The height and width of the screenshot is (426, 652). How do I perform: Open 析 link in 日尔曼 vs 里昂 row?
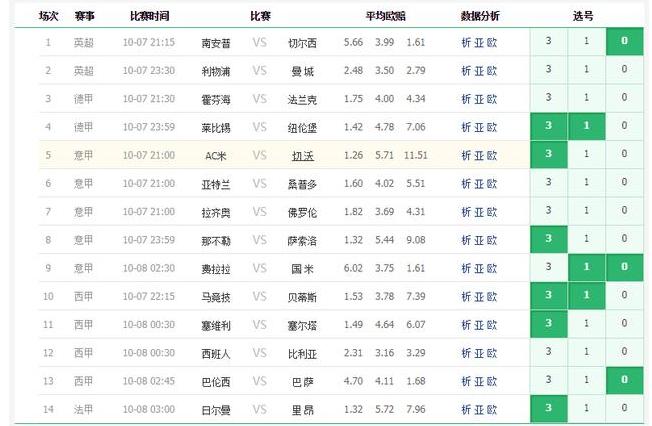pos(466,411)
